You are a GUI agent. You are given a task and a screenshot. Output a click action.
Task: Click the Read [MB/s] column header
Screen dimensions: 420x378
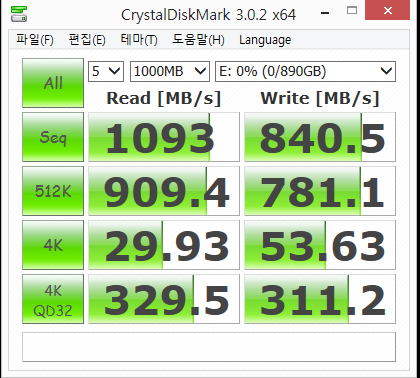[164, 98]
